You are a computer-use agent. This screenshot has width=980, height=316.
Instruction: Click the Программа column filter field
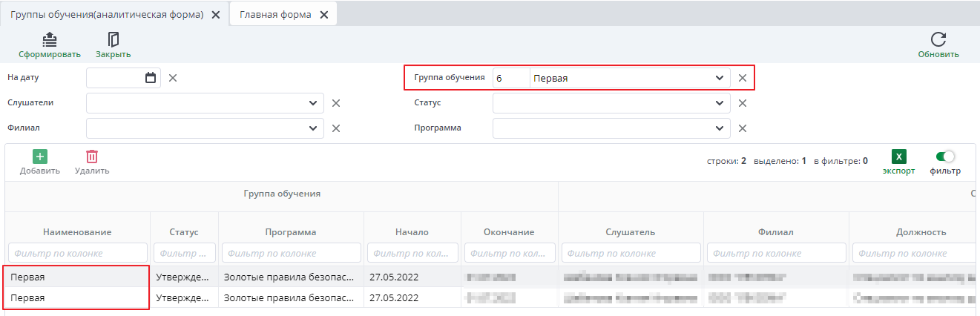pyautogui.click(x=291, y=253)
